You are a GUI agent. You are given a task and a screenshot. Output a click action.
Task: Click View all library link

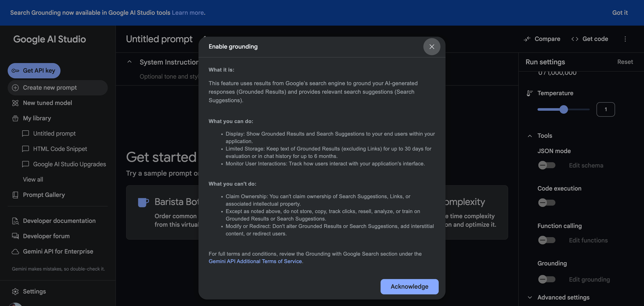(x=33, y=180)
